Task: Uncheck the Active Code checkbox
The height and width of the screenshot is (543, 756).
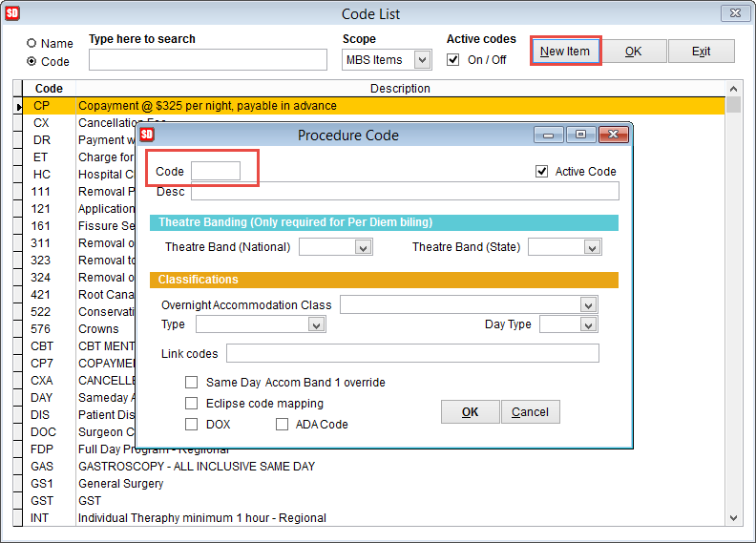Action: (x=541, y=172)
